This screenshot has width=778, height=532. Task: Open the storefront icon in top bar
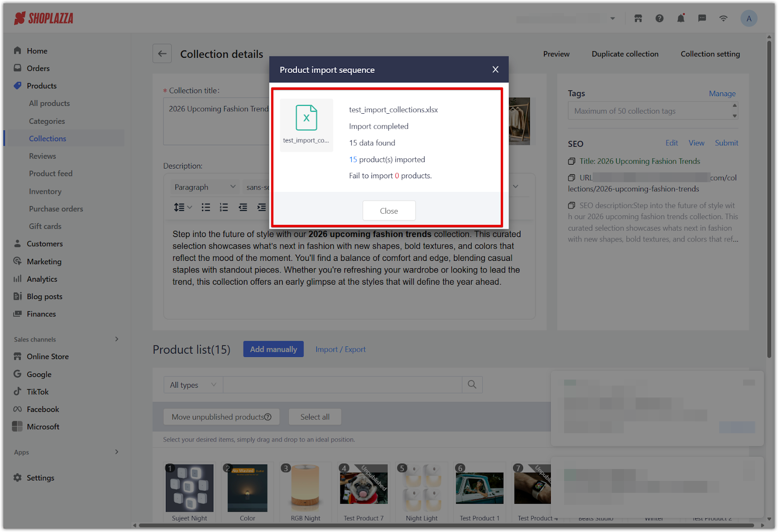point(638,18)
